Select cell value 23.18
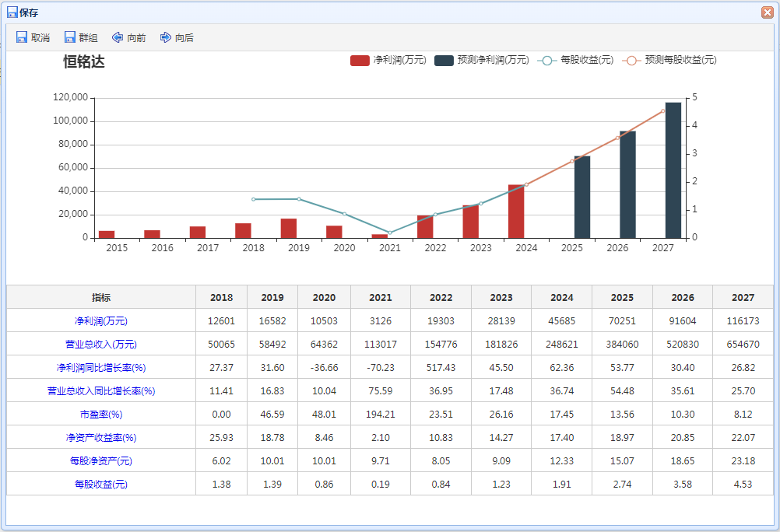Viewport: 780px width, 532px height. pyautogui.click(x=743, y=461)
